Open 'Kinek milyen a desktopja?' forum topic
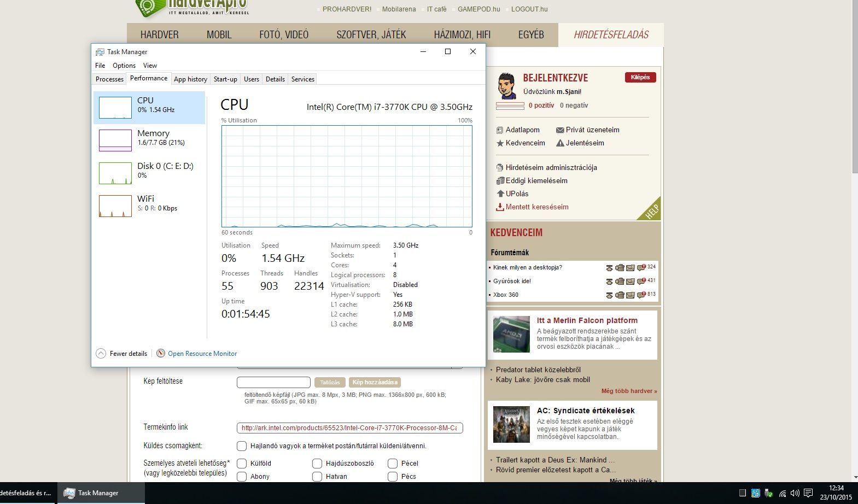The width and height of the screenshot is (858, 504). pos(528,268)
